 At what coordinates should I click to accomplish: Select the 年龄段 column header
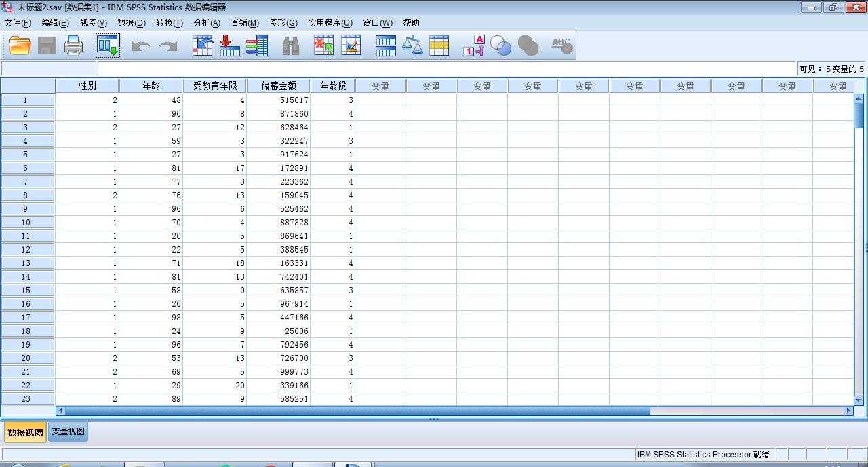tap(333, 86)
